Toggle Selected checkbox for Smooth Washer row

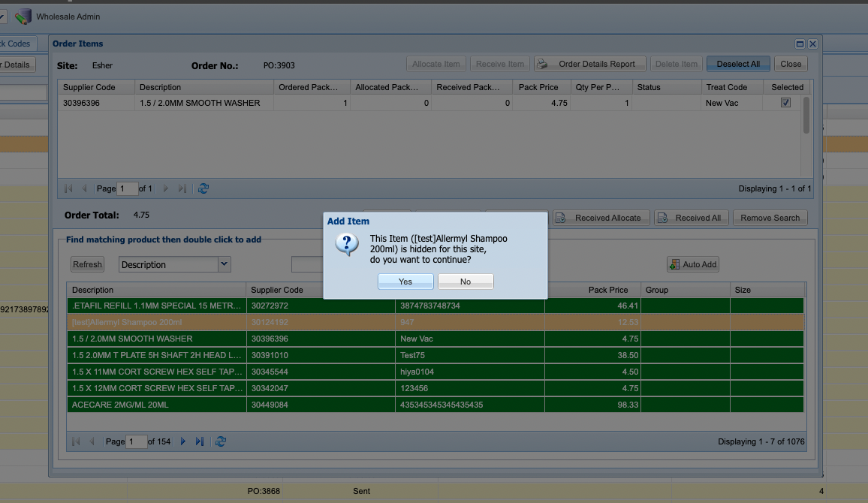[x=785, y=103]
